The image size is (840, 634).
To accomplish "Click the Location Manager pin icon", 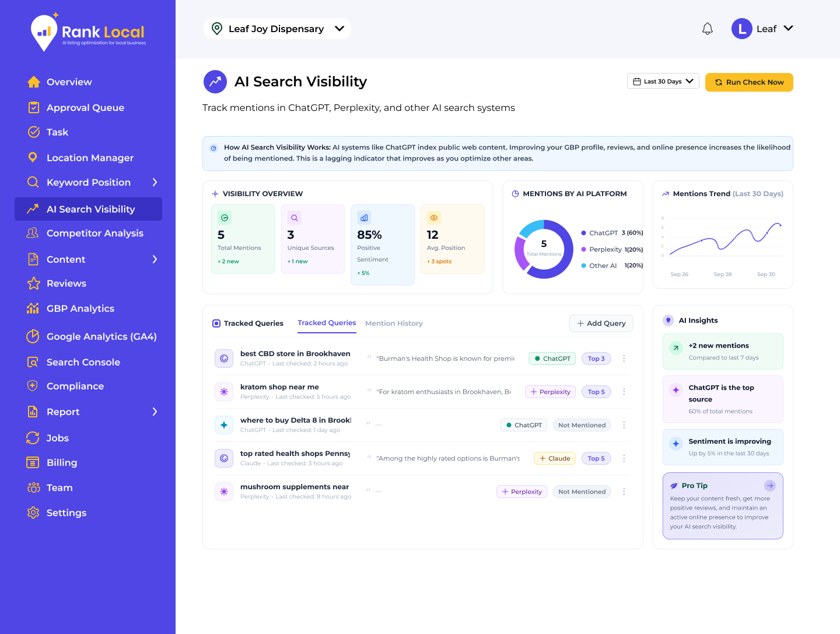I will [x=33, y=158].
